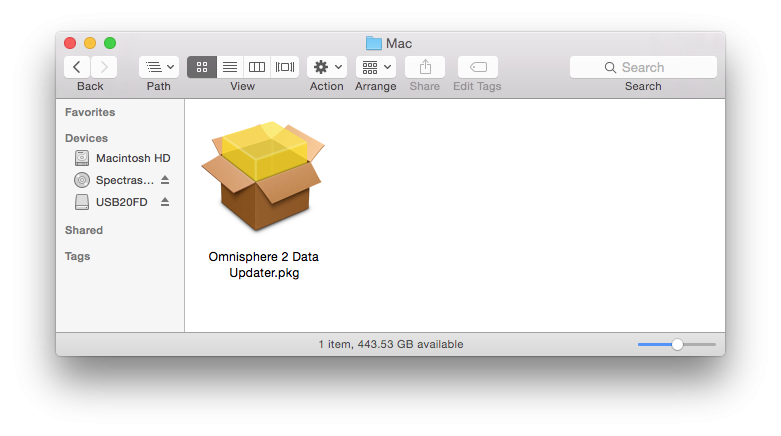
Task: Select Macintosh HD in sidebar
Action: [x=122, y=158]
